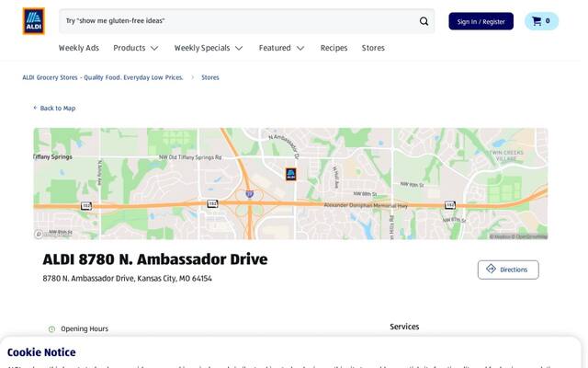The image size is (588, 368).
Task: Expand the Products dropdown menu
Action: (136, 48)
